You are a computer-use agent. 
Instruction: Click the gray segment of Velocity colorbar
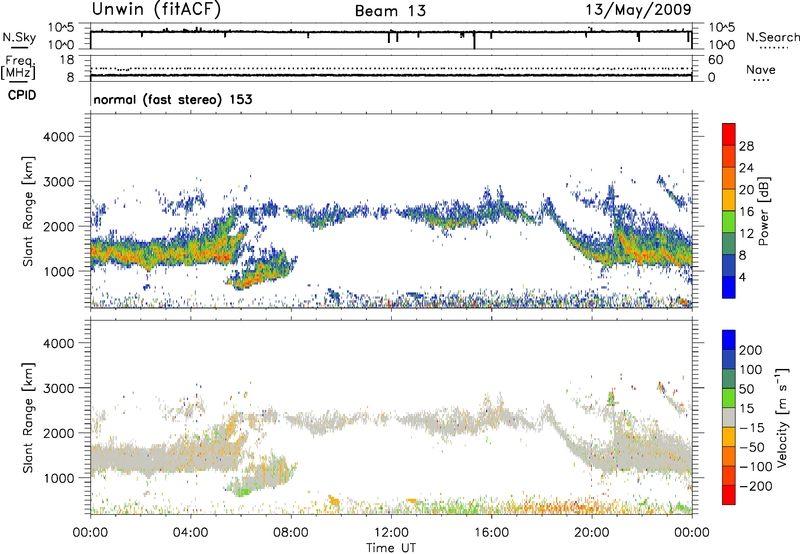coord(729,418)
